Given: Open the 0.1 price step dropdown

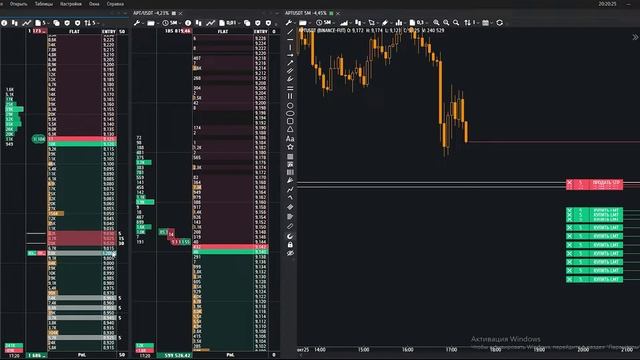Looking at the screenshot, I should [x=419, y=23].
